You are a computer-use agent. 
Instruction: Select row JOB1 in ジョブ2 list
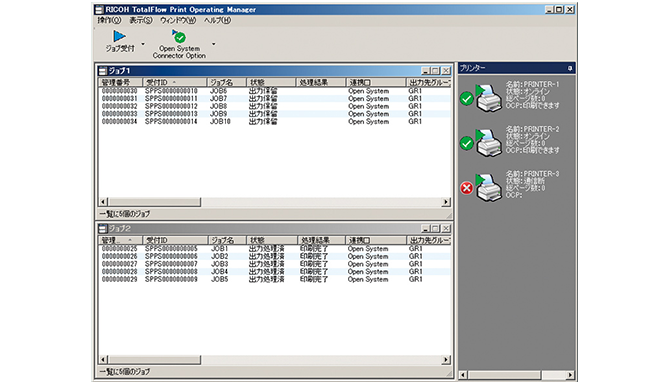(x=274, y=249)
